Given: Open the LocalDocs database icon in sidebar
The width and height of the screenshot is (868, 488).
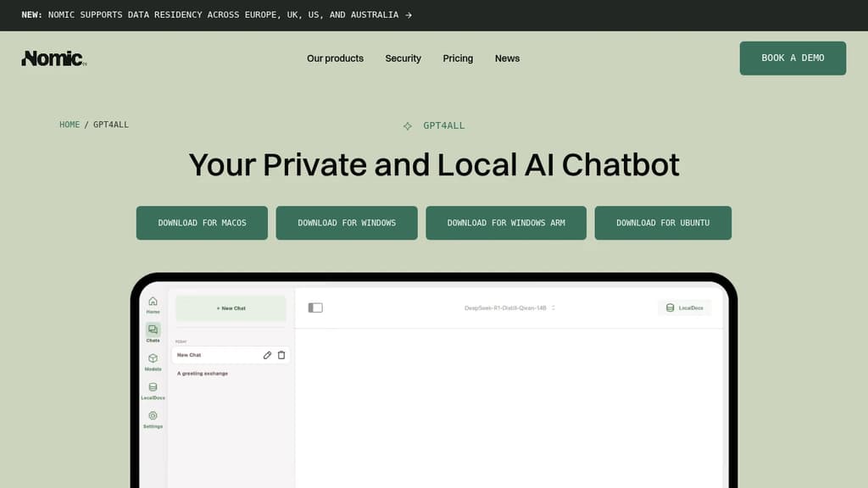Looking at the screenshot, I should 153,387.
